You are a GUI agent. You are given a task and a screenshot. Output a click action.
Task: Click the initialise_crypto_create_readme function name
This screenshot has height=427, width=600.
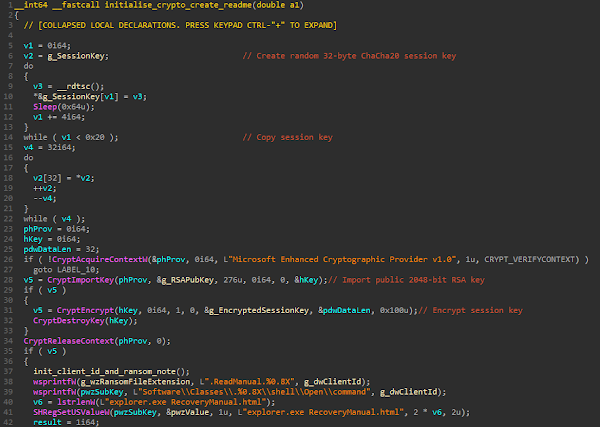tap(178, 5)
